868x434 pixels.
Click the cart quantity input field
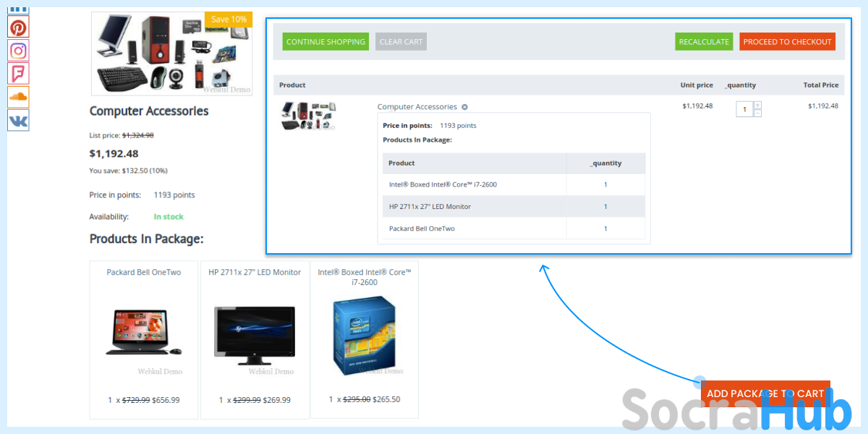click(744, 109)
